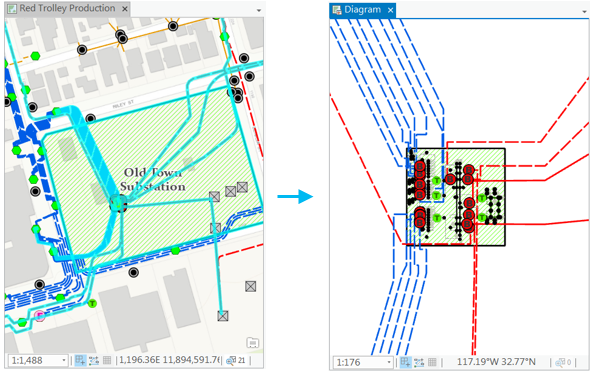Expand the Diagram view options arrow

584,11
